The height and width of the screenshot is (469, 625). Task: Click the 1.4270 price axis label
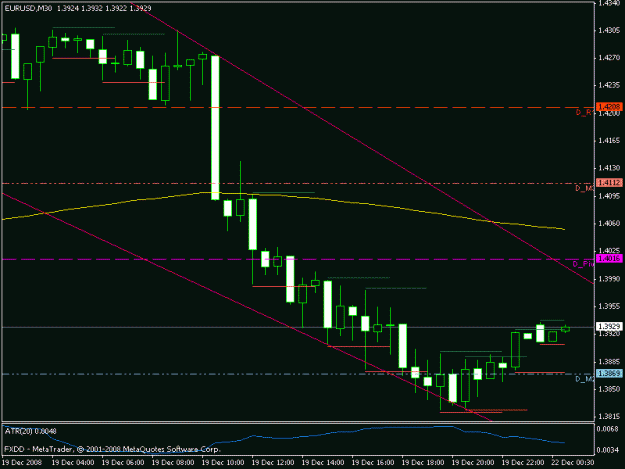point(609,58)
